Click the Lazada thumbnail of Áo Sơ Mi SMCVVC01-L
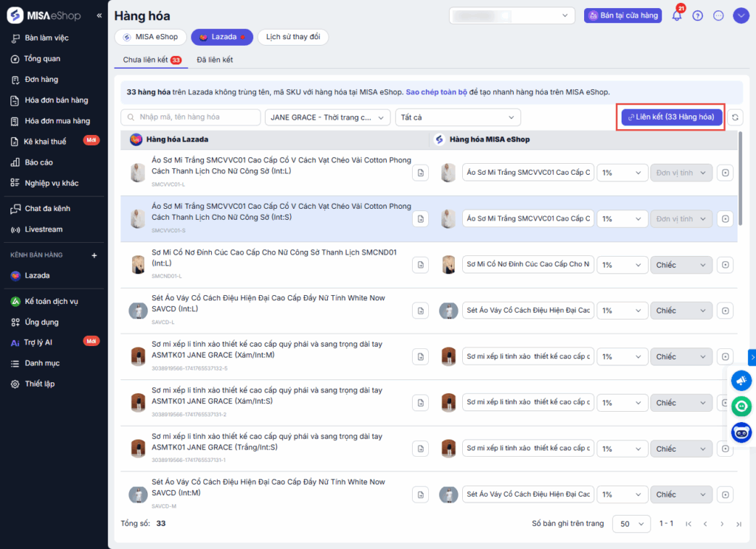This screenshot has height=549, width=756. [x=138, y=173]
